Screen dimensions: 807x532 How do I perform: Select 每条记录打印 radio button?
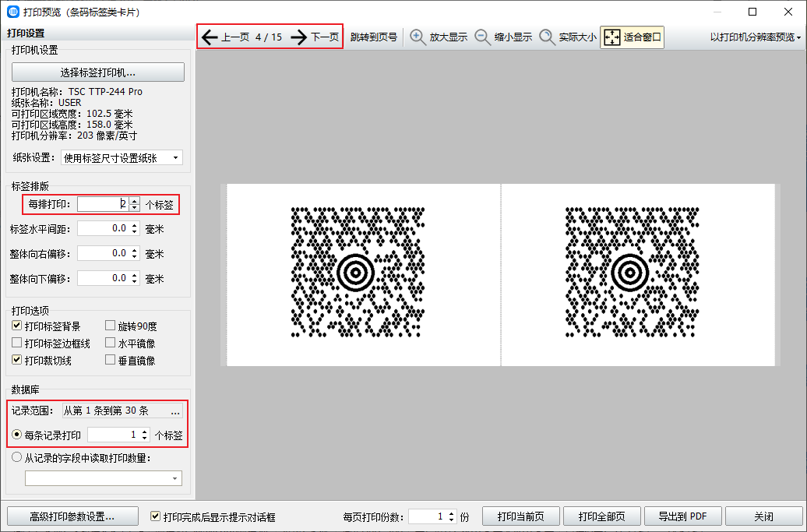17,435
